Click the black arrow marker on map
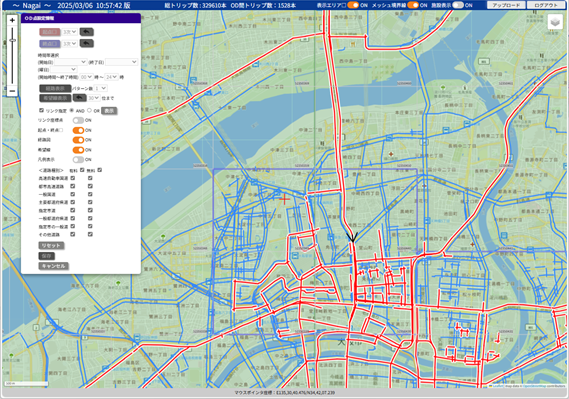This screenshot has width=569, height=399. click(352, 237)
